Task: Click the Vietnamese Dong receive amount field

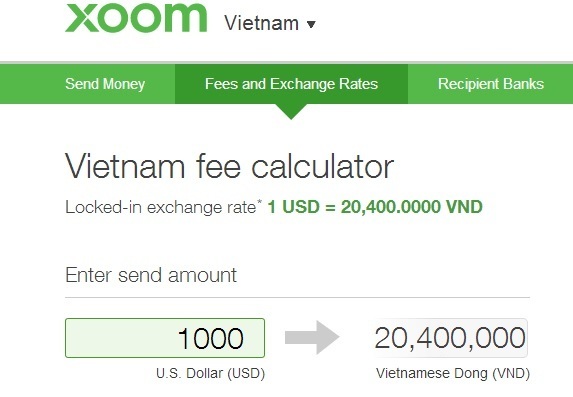Action: pos(451,338)
